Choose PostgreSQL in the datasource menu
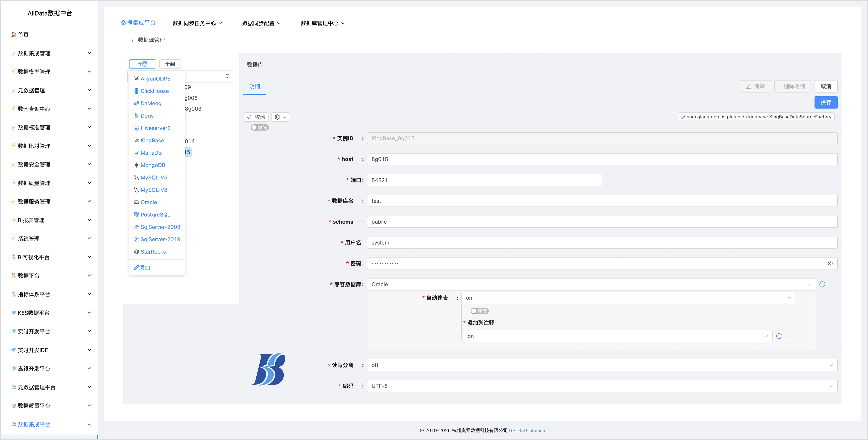868x440 pixels. click(155, 214)
